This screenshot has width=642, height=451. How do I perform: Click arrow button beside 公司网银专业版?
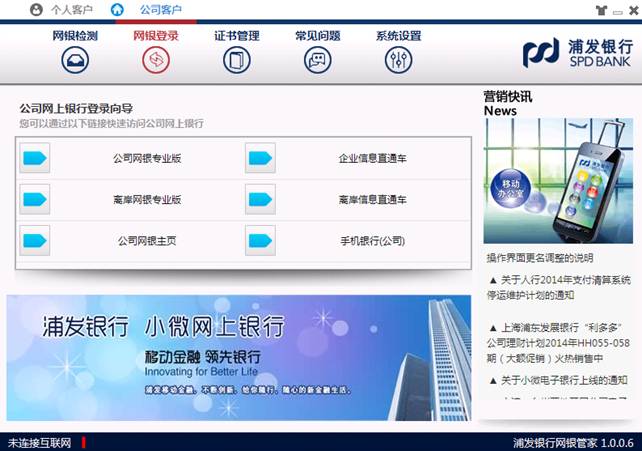click(x=35, y=158)
